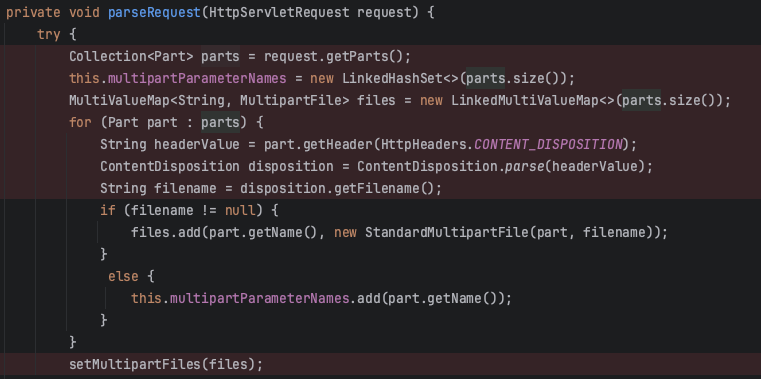Click the for loop keyword
The height and width of the screenshot is (379, 761).
tap(80, 122)
